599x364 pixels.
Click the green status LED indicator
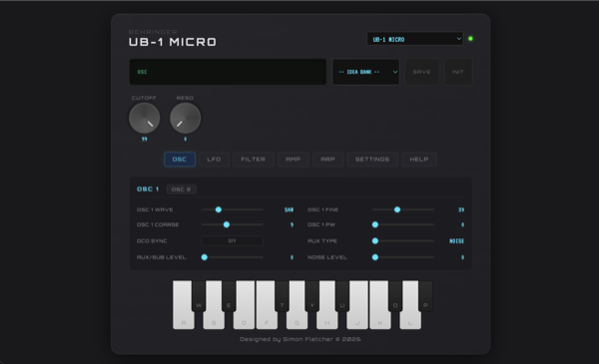pyautogui.click(x=470, y=39)
